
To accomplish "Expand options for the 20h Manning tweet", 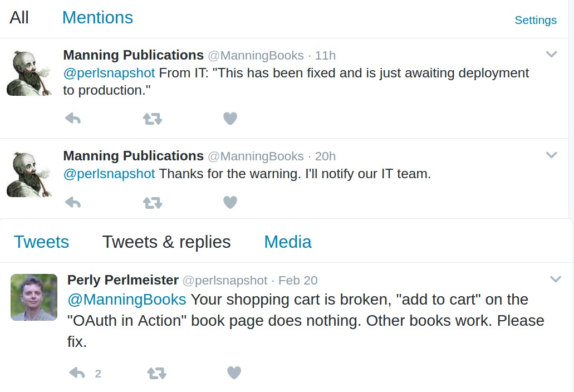I will point(551,155).
